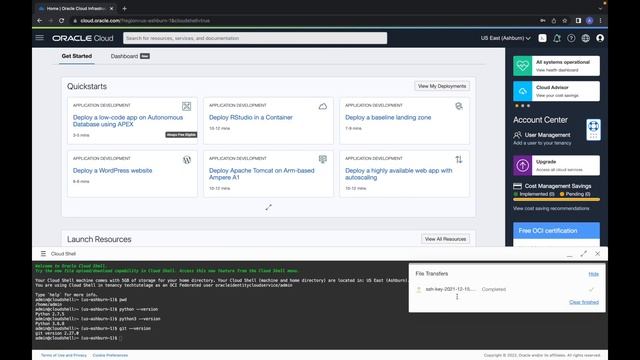Click Clear finished in File Transfers
Screen dimensions: 640x360
coord(584,302)
